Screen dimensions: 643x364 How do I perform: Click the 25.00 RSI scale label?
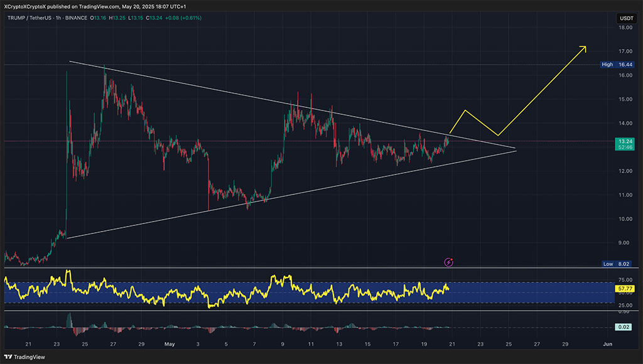tap(625, 306)
